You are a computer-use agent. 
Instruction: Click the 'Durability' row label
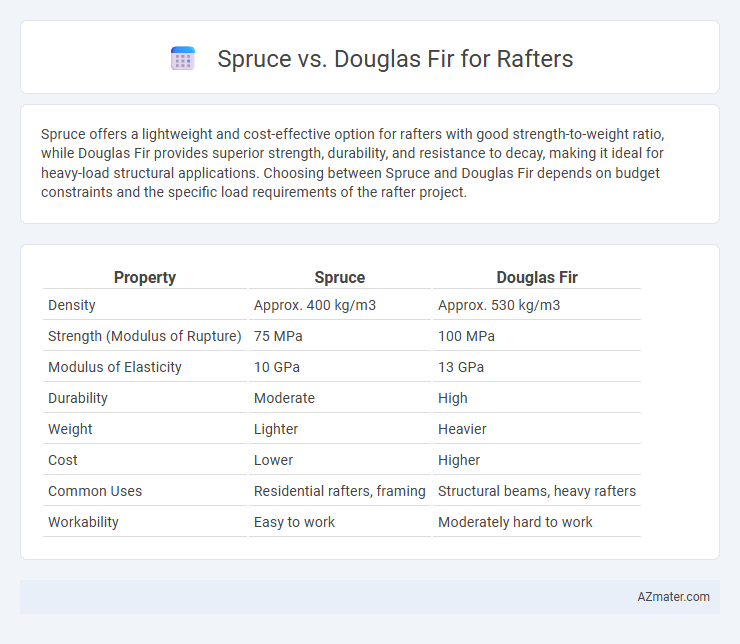78,398
